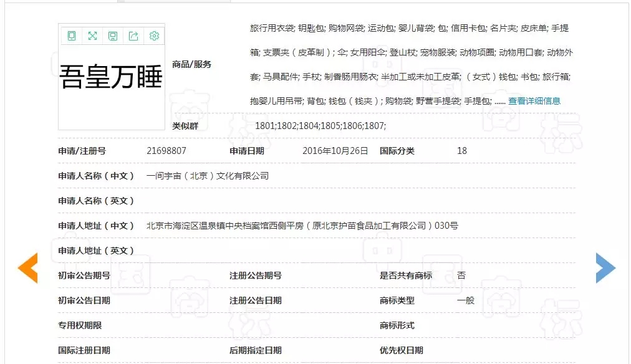Click the 优先权日期 label
Image resolution: width=631 pixels, height=364 pixels.
(x=401, y=350)
